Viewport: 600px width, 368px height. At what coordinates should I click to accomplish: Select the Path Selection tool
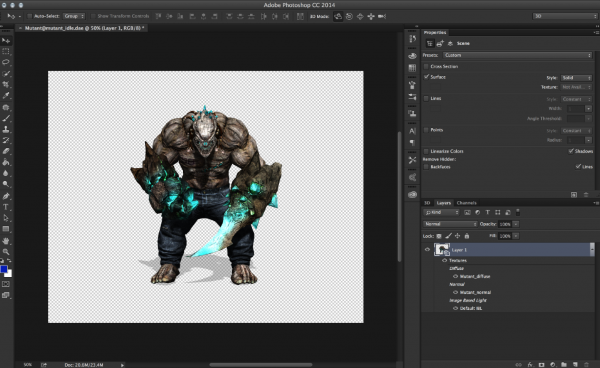click(x=6, y=218)
